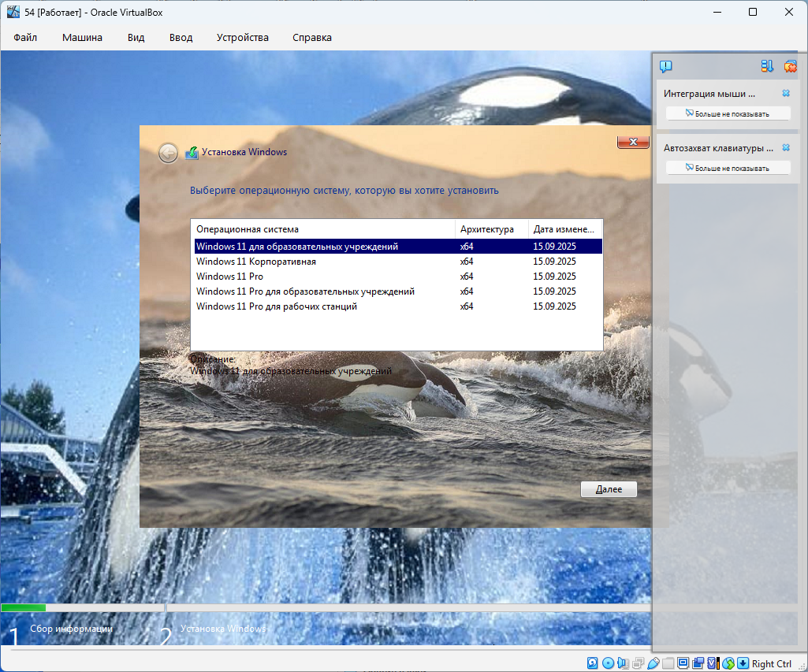808x672 pixels.
Task: Open the notification center exclamation bubble icon
Action: tap(665, 66)
